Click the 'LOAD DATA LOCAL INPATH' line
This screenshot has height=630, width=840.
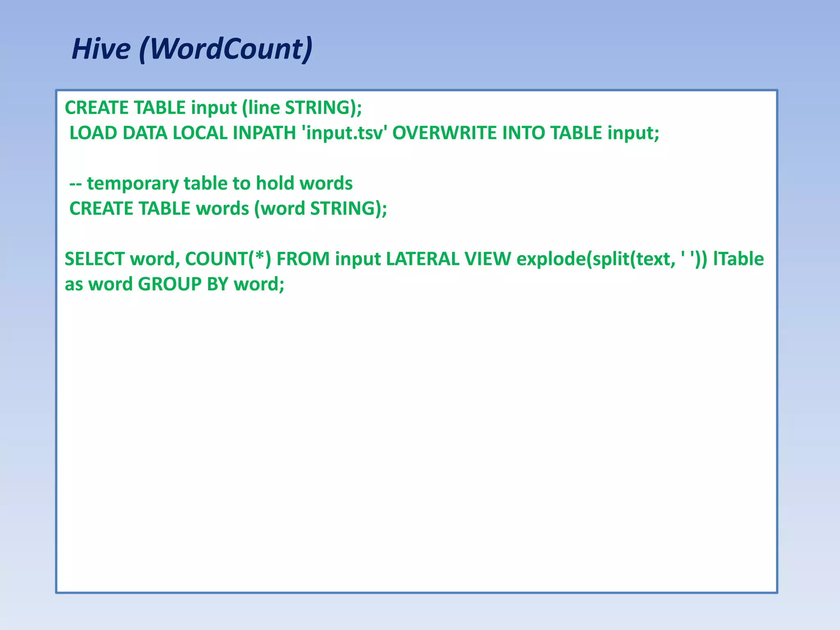[x=183, y=133]
